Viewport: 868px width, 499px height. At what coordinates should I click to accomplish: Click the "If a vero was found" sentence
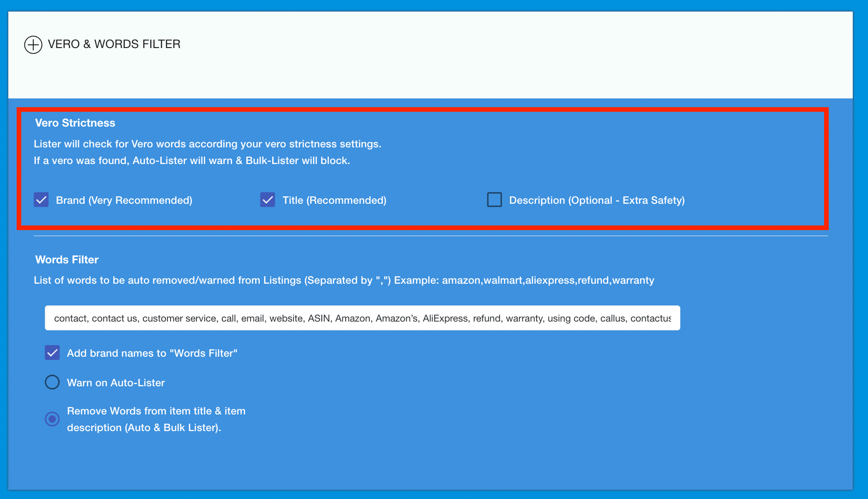point(192,161)
